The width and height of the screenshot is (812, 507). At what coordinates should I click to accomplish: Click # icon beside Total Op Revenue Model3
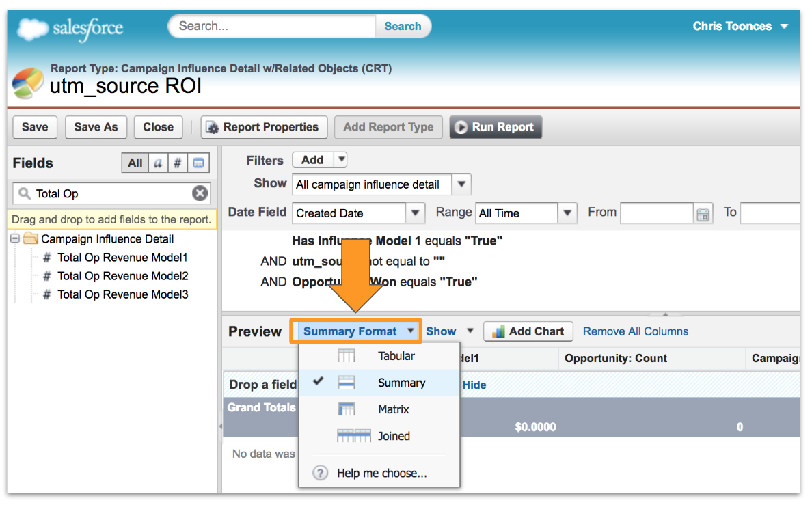[46, 294]
